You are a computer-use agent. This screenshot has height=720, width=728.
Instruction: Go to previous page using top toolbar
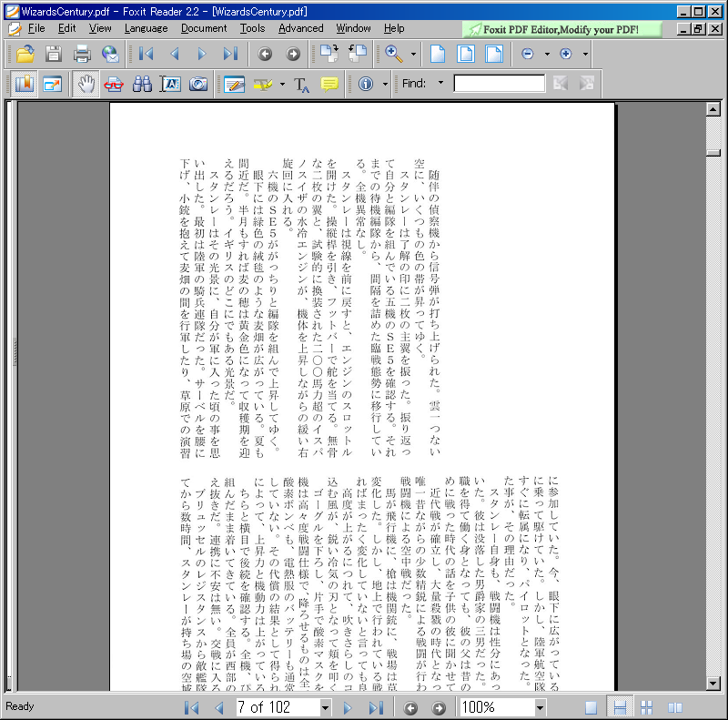175,54
